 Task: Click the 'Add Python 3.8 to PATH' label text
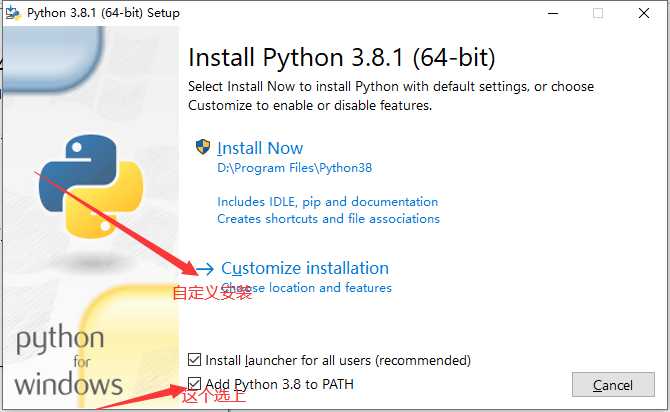click(279, 384)
